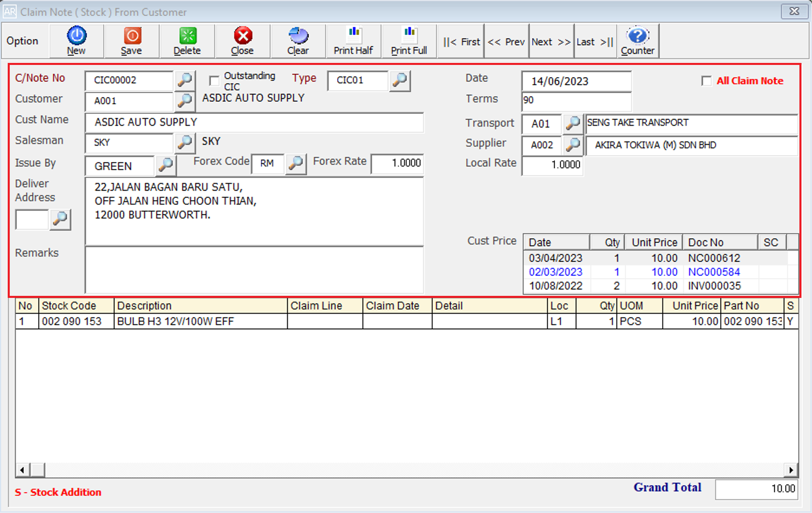The width and height of the screenshot is (812, 513).
Task: Click the Deliver Address text area
Action: tap(254, 211)
